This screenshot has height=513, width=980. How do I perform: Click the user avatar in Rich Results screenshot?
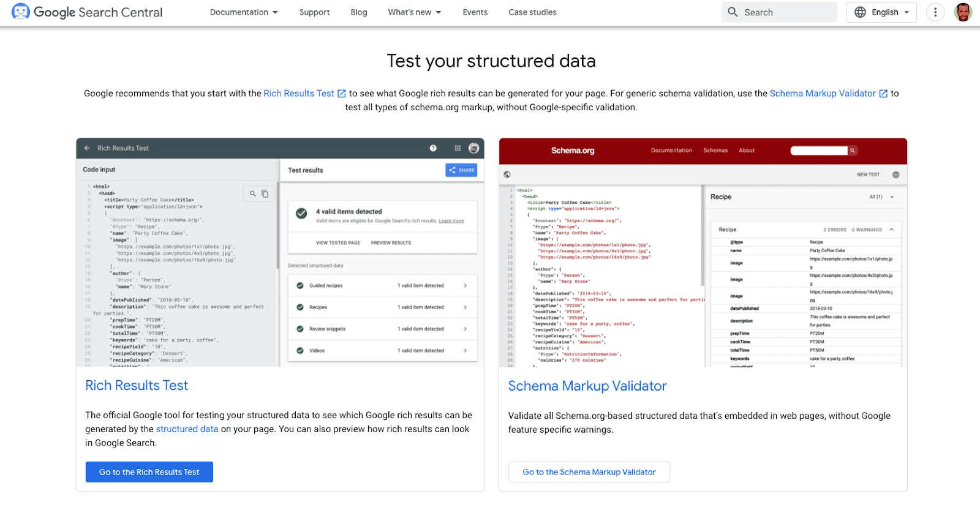[x=473, y=148]
